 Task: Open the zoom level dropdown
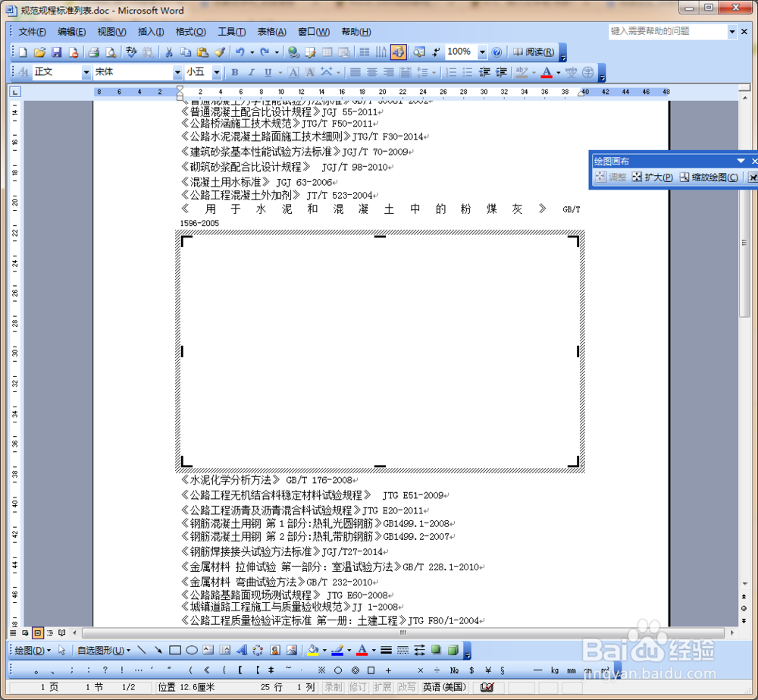tap(483, 52)
